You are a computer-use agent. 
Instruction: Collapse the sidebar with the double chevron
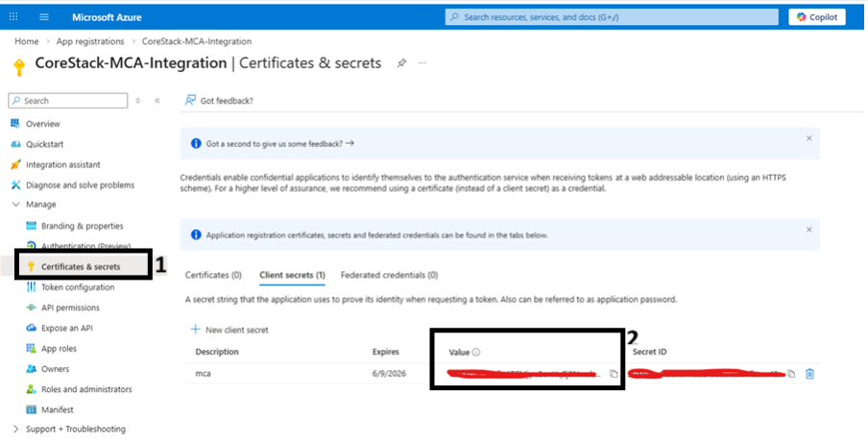click(x=157, y=101)
